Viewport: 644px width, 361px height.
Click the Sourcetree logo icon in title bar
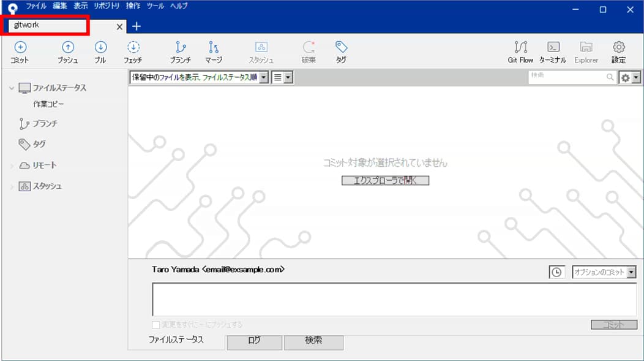click(x=13, y=8)
